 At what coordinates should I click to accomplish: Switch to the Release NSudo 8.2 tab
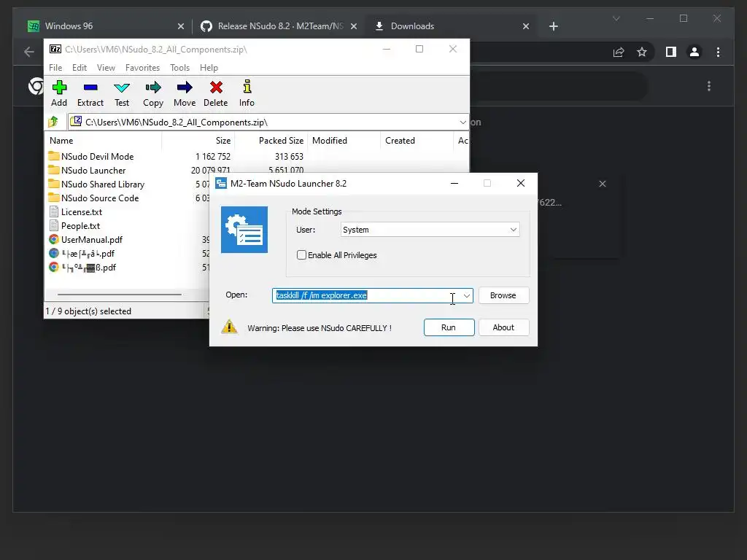point(279,26)
